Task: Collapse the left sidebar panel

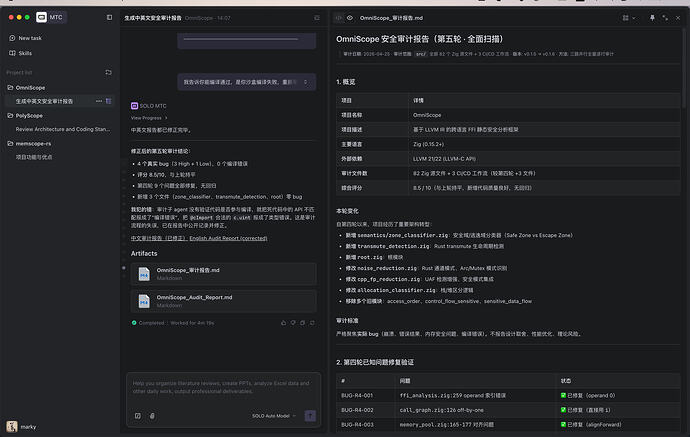Action: click(x=110, y=18)
